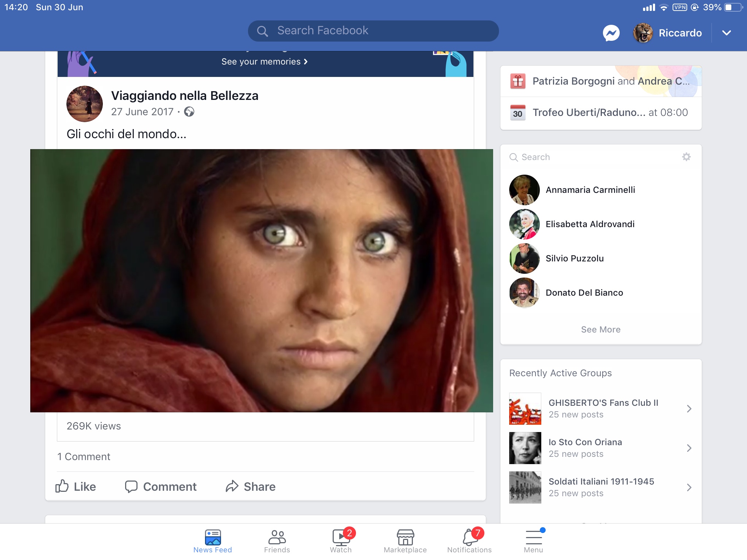Image resolution: width=747 pixels, height=560 pixels.
Task: Open the chat settings gear
Action: click(x=686, y=157)
